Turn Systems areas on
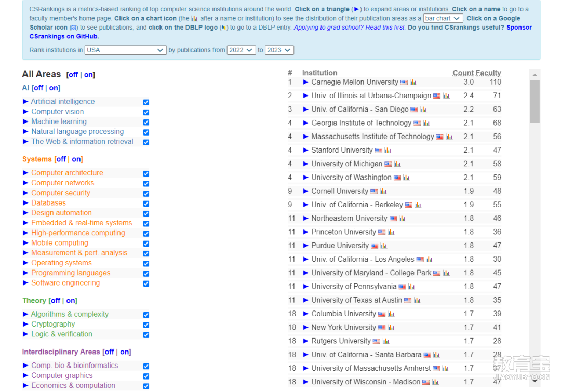The width and height of the screenshot is (561, 392). [x=76, y=159]
